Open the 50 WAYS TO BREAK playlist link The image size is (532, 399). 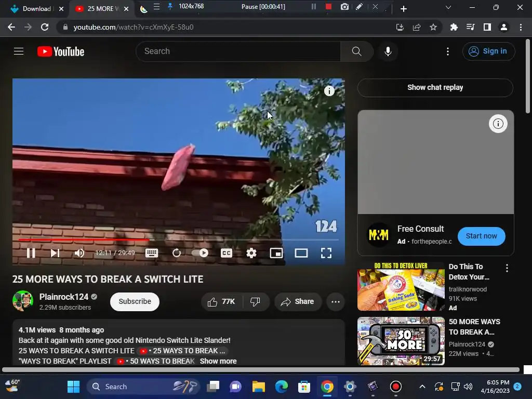coord(156,361)
